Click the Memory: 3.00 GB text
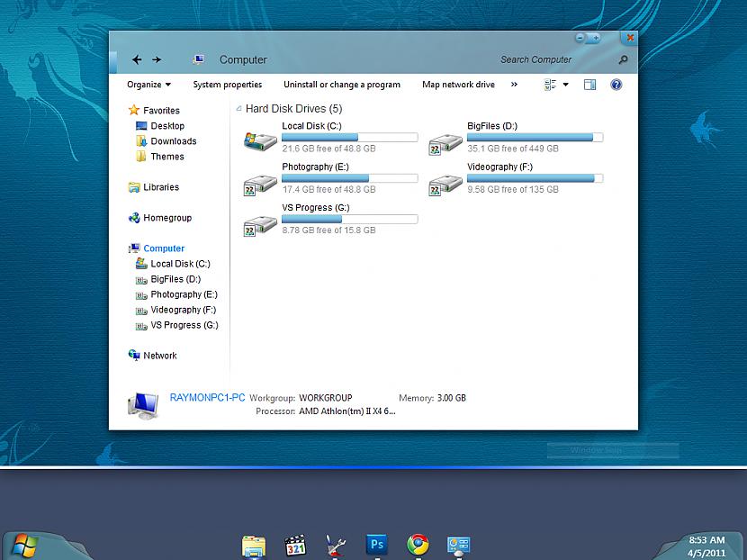The width and height of the screenshot is (747, 560). point(433,398)
